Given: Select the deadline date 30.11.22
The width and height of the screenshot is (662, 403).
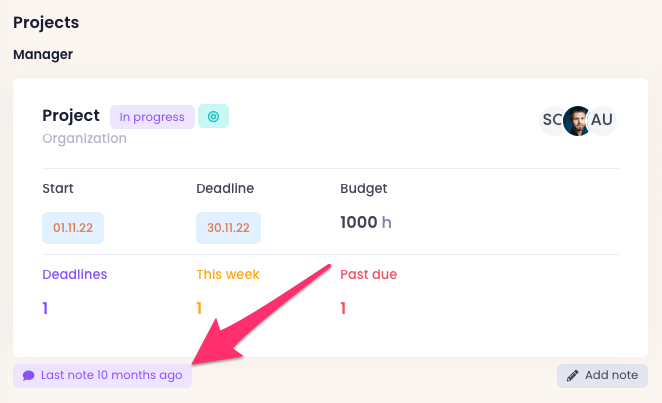Looking at the screenshot, I should point(228,227).
